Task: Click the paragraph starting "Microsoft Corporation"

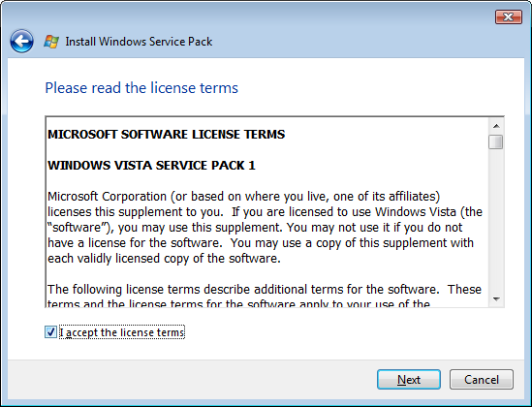Action: tap(265, 227)
